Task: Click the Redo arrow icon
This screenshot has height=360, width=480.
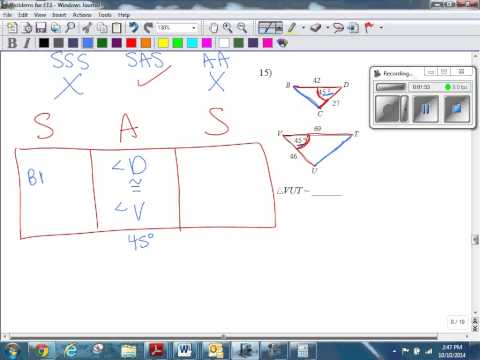Action: [148, 28]
